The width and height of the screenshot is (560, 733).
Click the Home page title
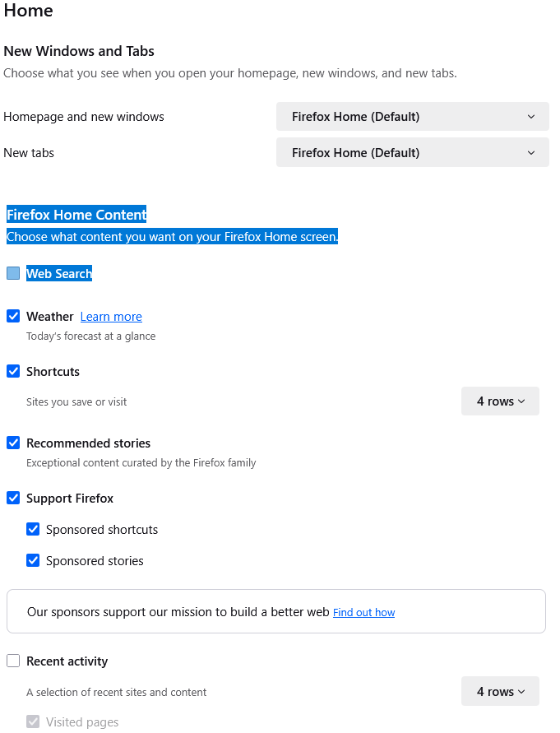tap(28, 11)
